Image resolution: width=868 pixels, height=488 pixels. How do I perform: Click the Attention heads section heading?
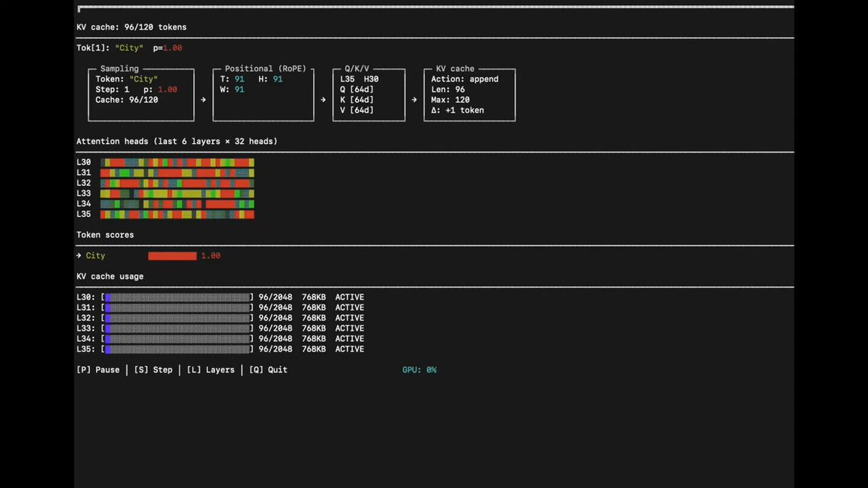[x=177, y=141]
